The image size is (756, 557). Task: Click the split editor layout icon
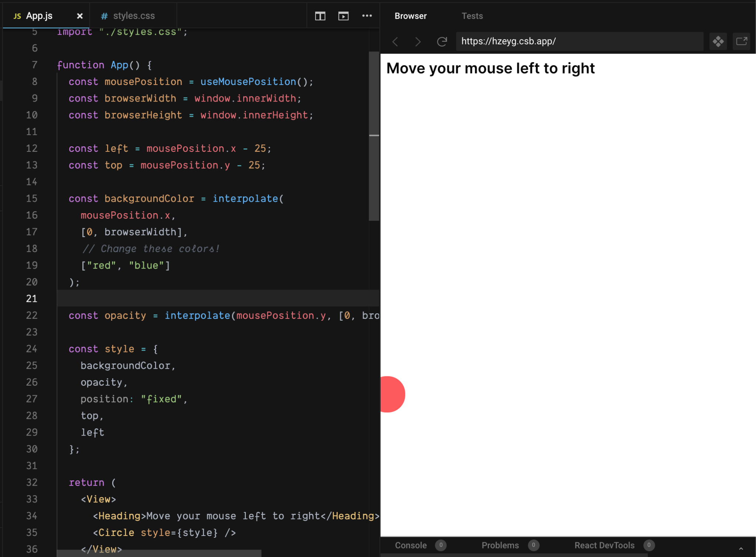[320, 16]
